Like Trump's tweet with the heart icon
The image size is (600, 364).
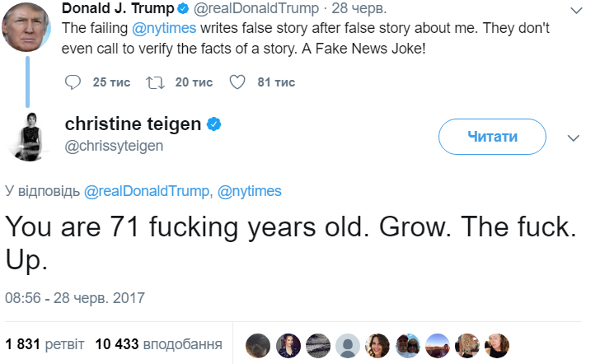[x=237, y=82]
